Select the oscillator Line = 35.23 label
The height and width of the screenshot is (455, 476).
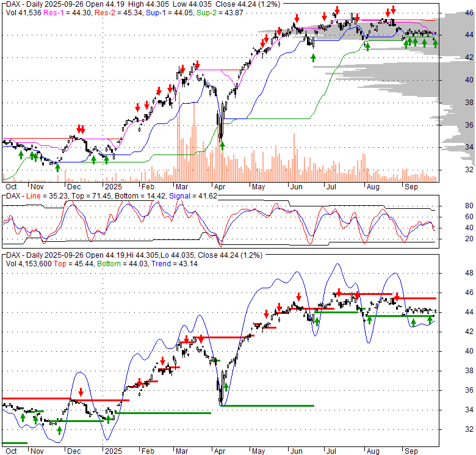point(47,196)
